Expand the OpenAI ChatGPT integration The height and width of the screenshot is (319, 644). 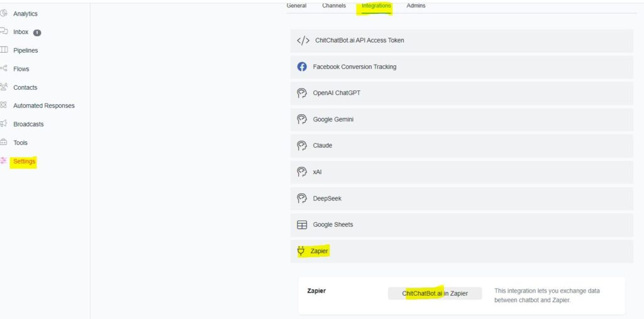pyautogui.click(x=462, y=93)
